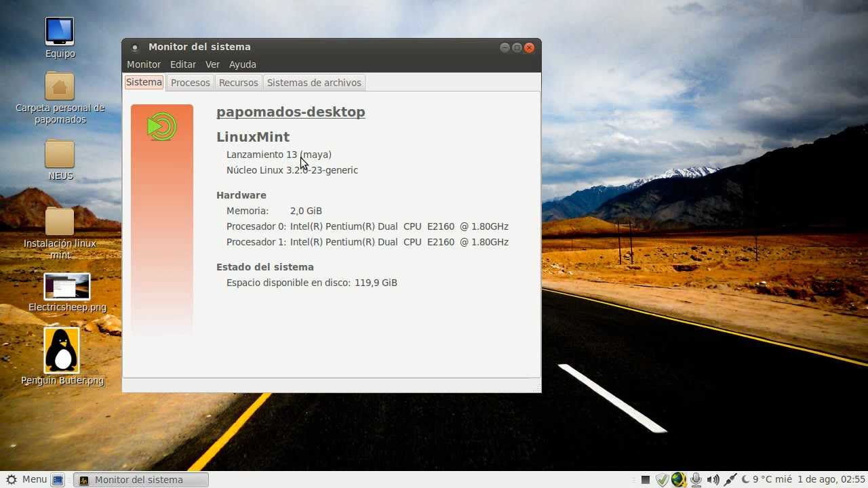The height and width of the screenshot is (488, 868).
Task: Click the window resize grip corner
Action: [x=537, y=388]
